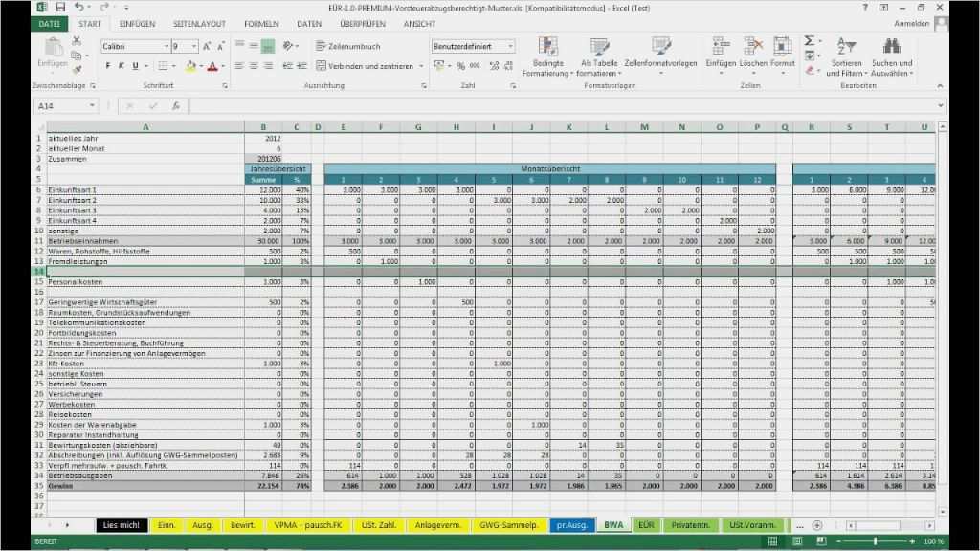Apply bold formatting with the F icon
The height and width of the screenshot is (551, 980).
pyautogui.click(x=108, y=66)
